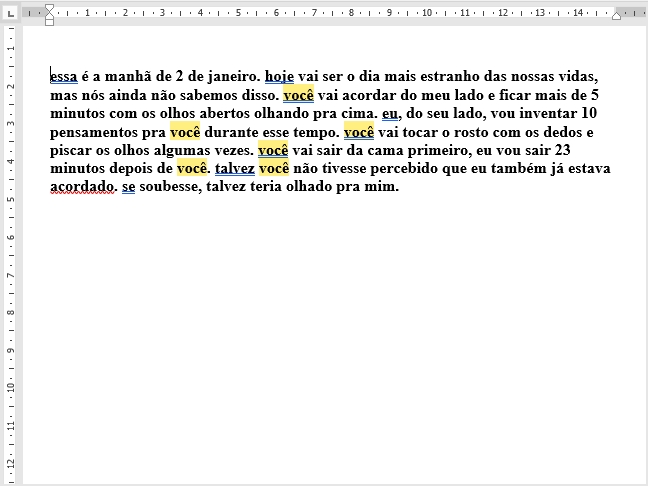Viewport: 648px width, 486px height.
Task: Click highlighted "você" before "durante"
Action: [x=185, y=132]
